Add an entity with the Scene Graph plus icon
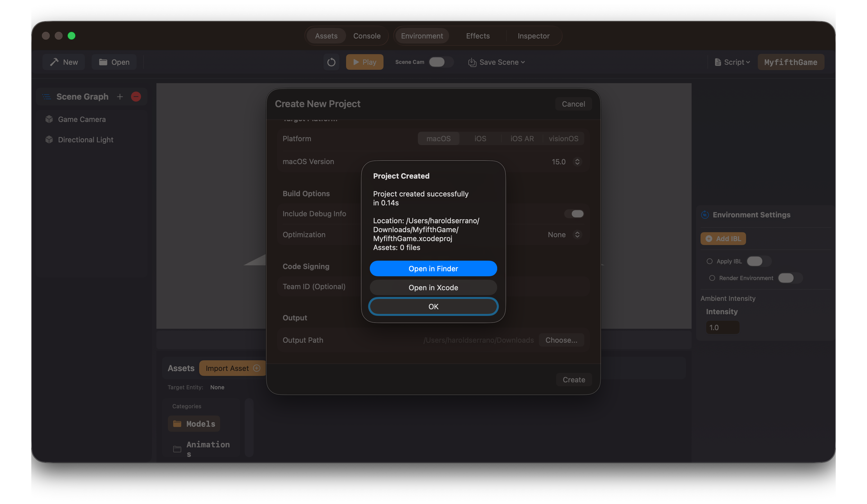The height and width of the screenshot is (504, 867). tap(120, 97)
